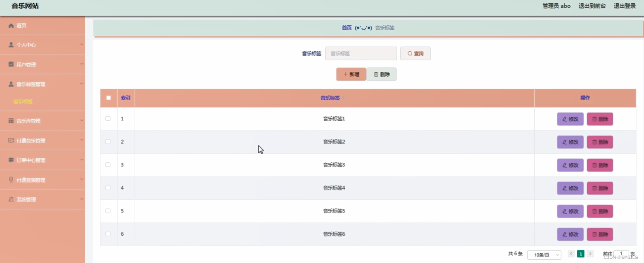The height and width of the screenshot is (263, 644).
Task: Delete 音乐标签1 with its trash button
Action: (600, 119)
